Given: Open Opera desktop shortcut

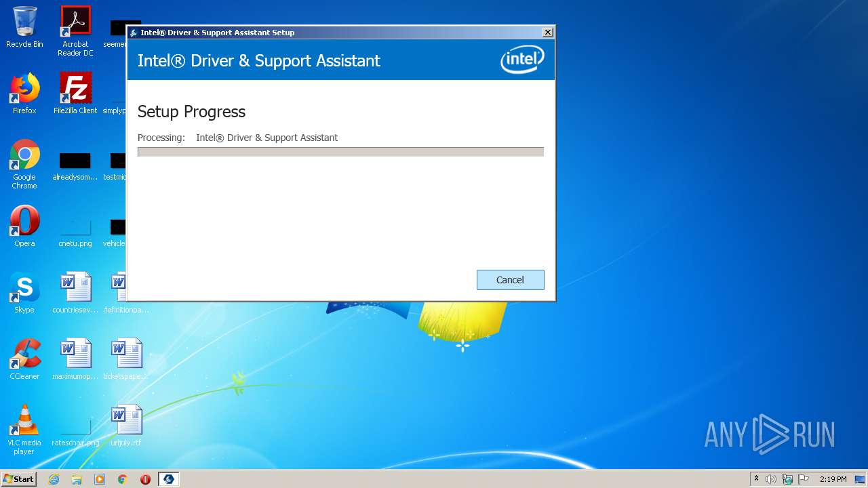Looking at the screenshot, I should tap(24, 226).
